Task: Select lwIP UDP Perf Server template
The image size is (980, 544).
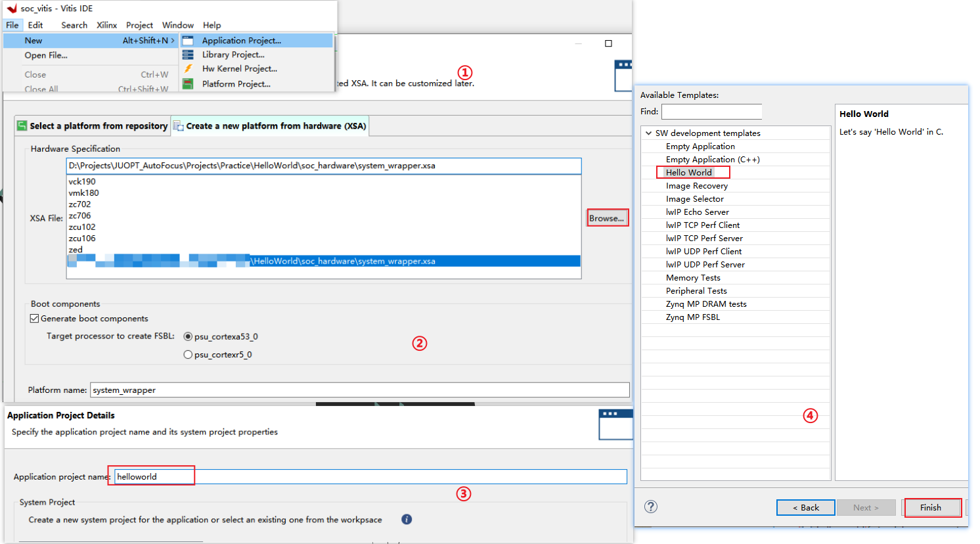Action: (x=705, y=264)
